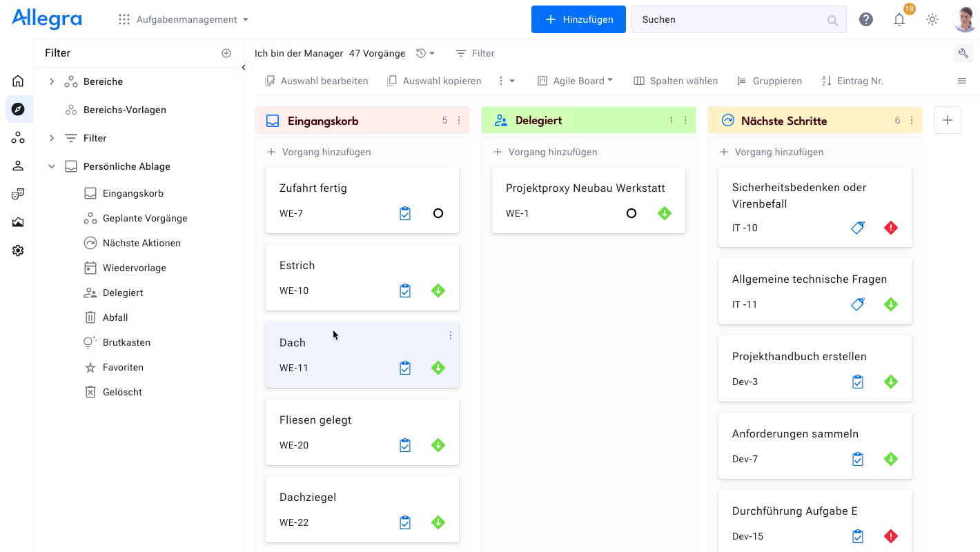
Task: Click the status circle on WE-7 card
Action: (438, 213)
